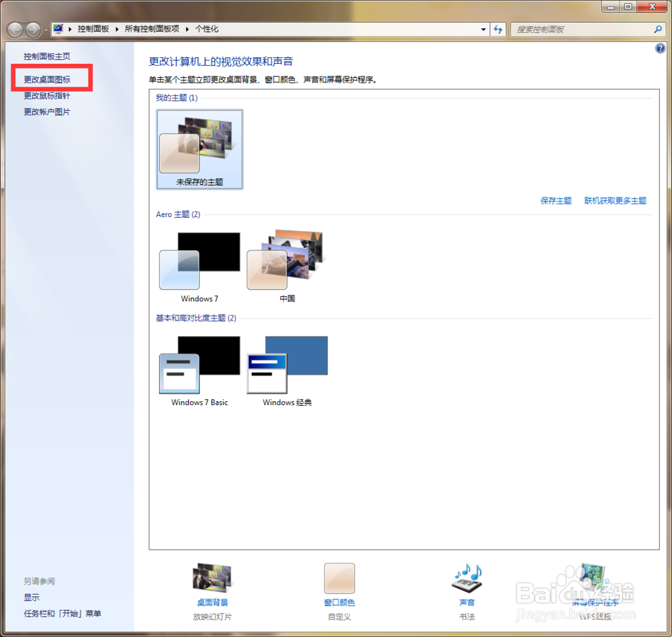Click 联机获取更多主题 link

[x=615, y=201]
